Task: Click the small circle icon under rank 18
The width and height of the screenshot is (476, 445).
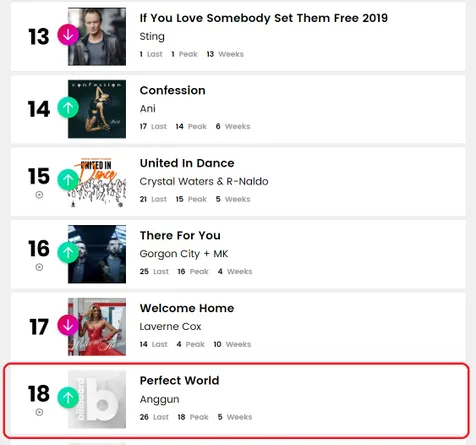Action: (39, 412)
